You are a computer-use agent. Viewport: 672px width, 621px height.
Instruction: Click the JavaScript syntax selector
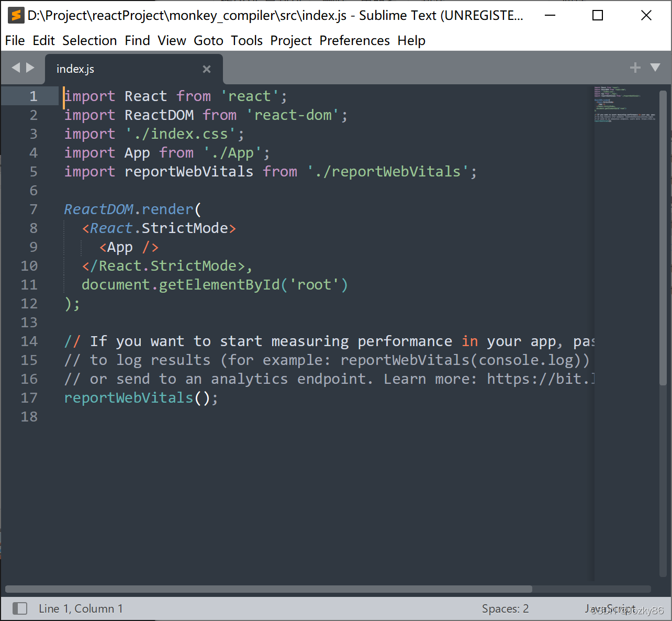coord(610,608)
